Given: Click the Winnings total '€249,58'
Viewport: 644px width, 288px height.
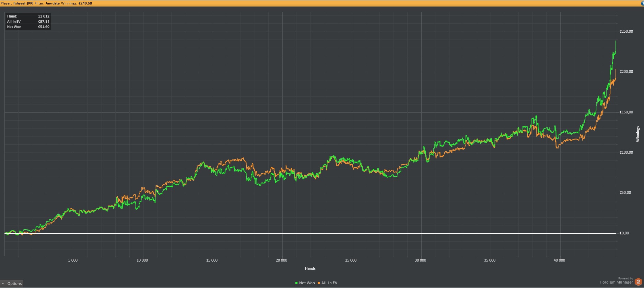Looking at the screenshot, I should (85, 3).
